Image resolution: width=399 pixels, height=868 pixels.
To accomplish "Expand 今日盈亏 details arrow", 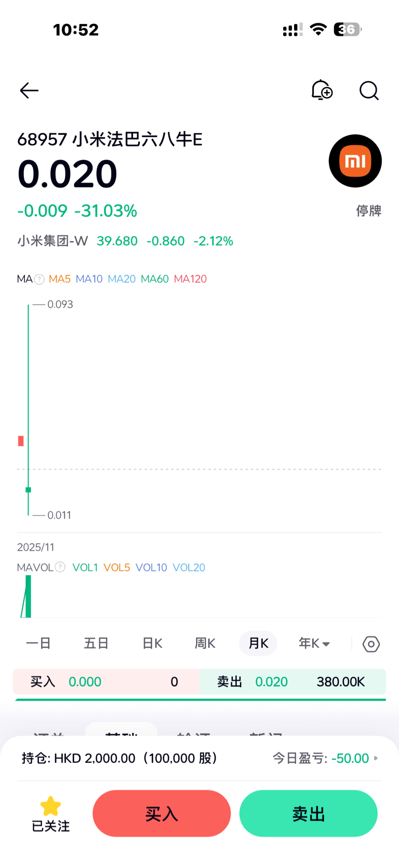I will click(376, 758).
